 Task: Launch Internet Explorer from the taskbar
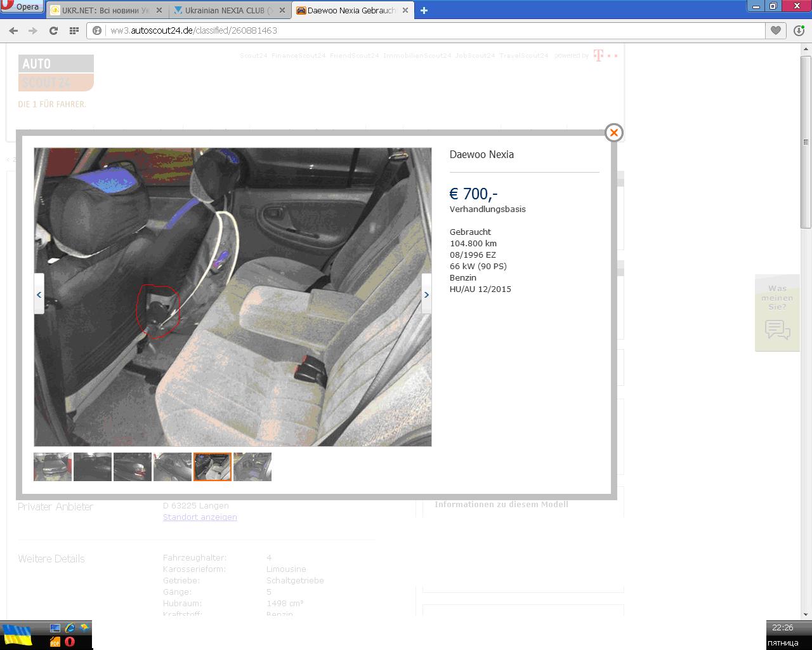[x=70, y=628]
